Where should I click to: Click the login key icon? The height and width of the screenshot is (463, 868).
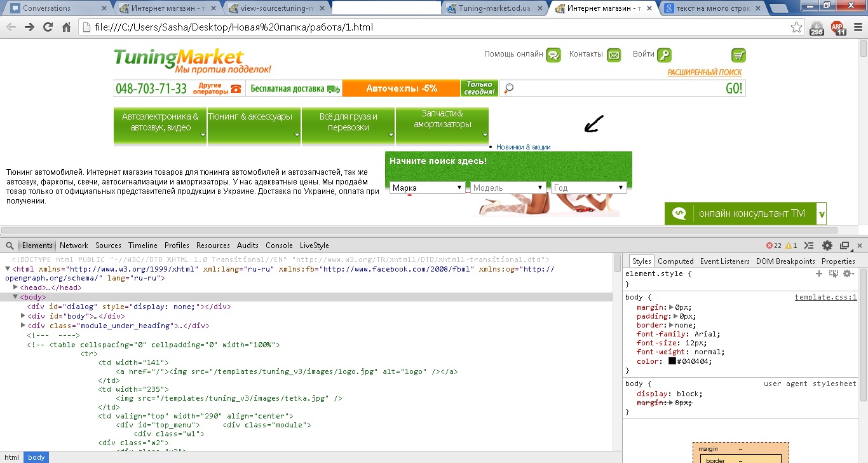(x=664, y=55)
